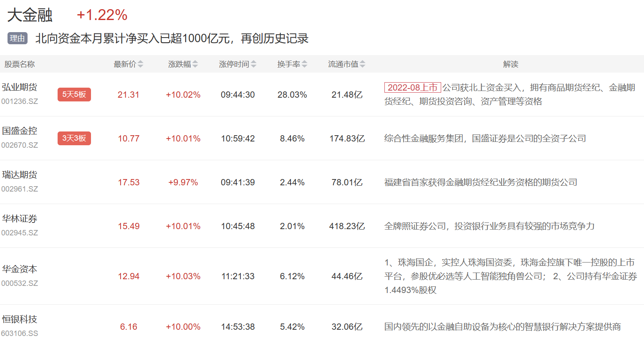644x346 pixels.
Task: Click limit-up time 10:59:42
Action: (238, 139)
